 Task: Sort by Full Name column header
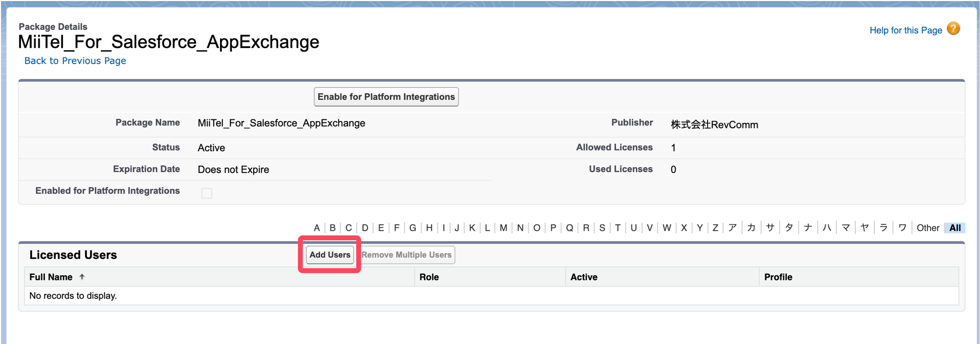pos(51,277)
